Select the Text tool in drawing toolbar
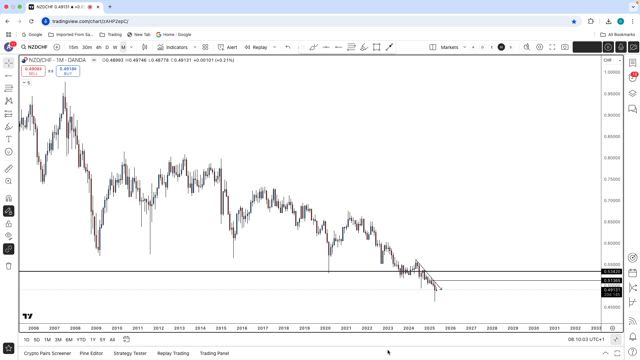The width and height of the screenshot is (640, 360). pyautogui.click(x=9, y=139)
